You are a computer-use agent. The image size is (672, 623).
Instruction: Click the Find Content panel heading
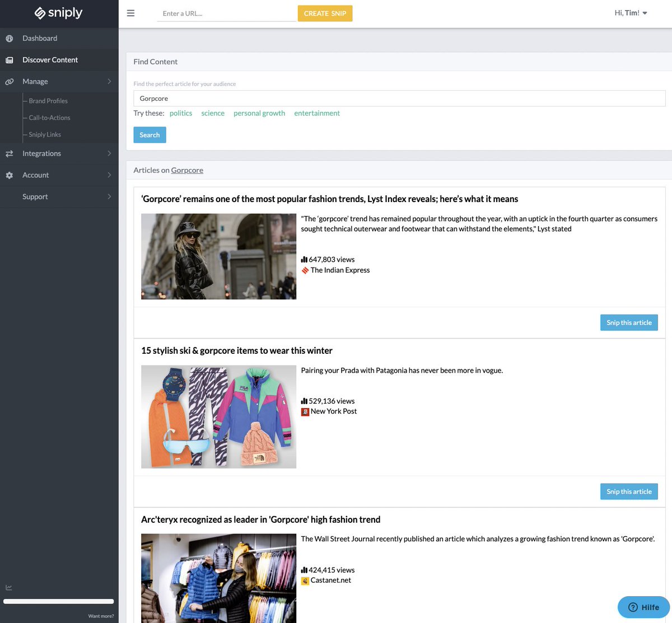[155, 62]
